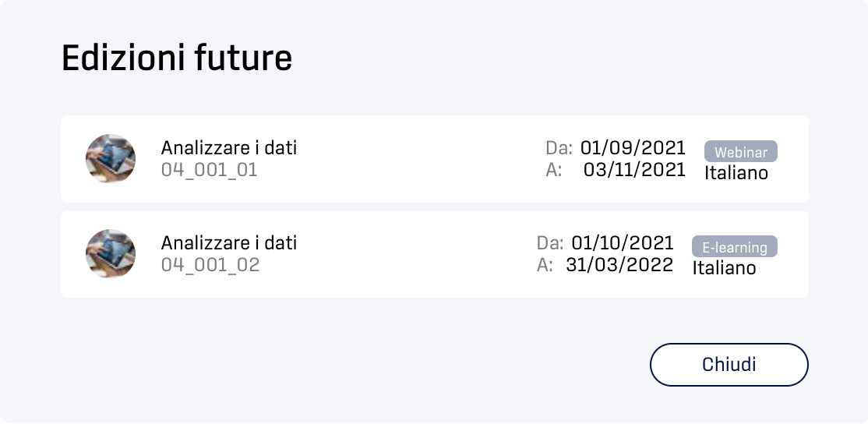868x424 pixels.
Task: Open the thumbnail for edition 04_001_02
Action: click(x=110, y=253)
